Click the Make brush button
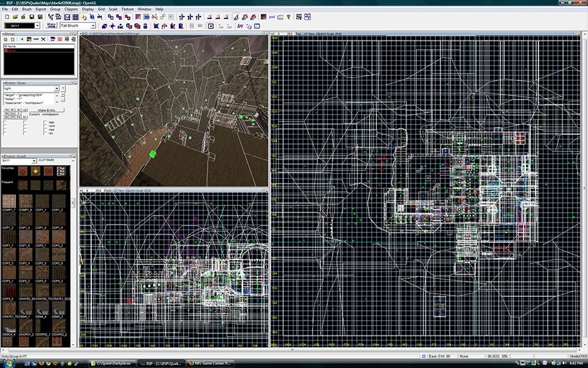 tap(51, 26)
